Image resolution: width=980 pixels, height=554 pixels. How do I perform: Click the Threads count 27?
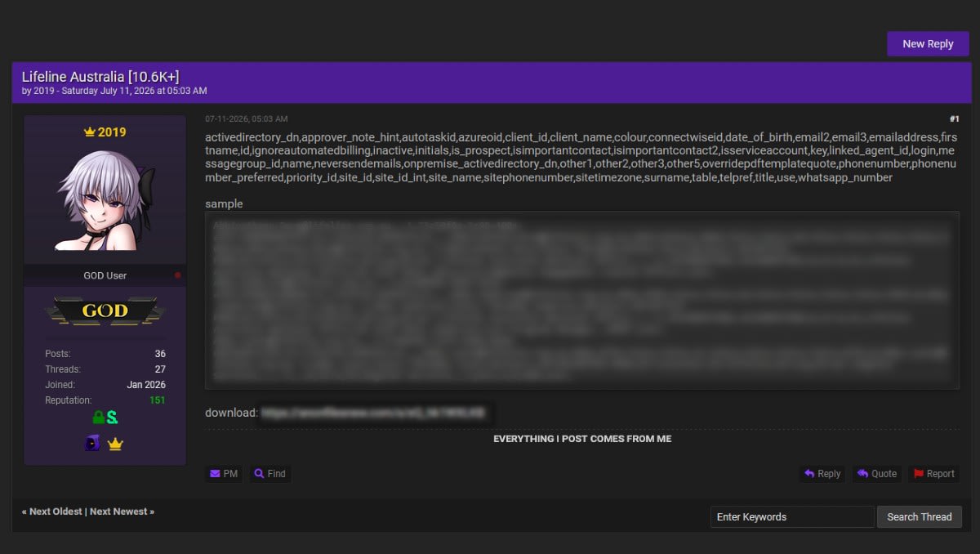point(160,369)
